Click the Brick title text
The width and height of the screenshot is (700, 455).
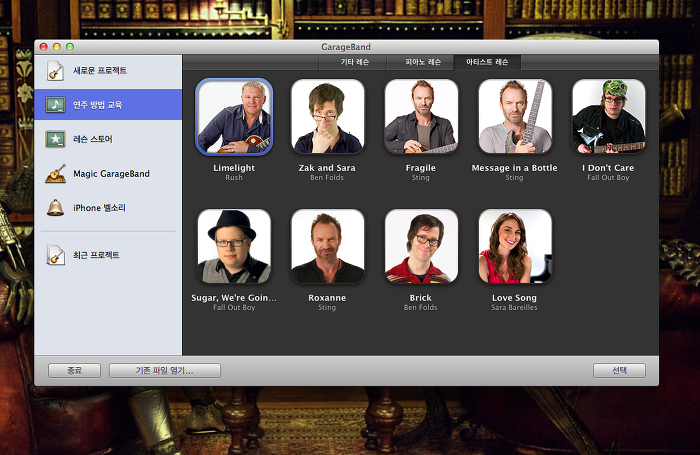point(421,298)
